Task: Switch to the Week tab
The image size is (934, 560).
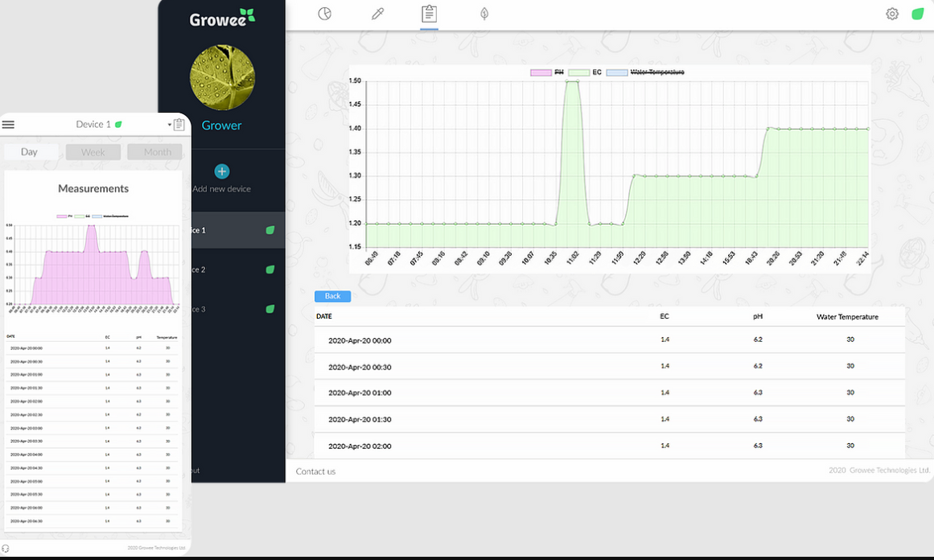Action: [93, 152]
